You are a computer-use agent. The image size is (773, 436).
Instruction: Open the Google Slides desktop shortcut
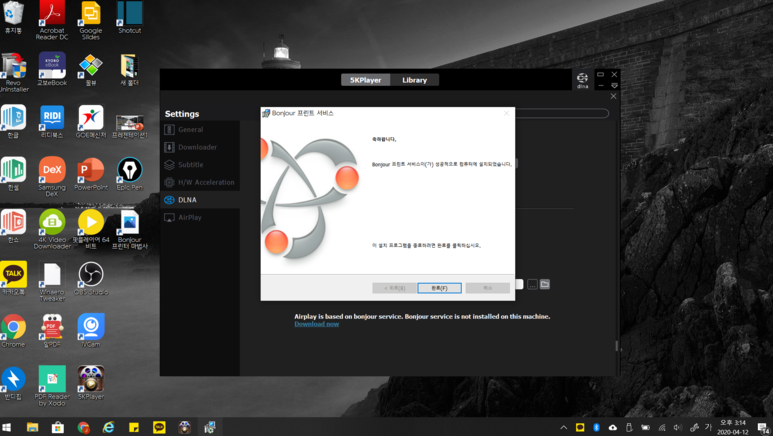(x=91, y=20)
